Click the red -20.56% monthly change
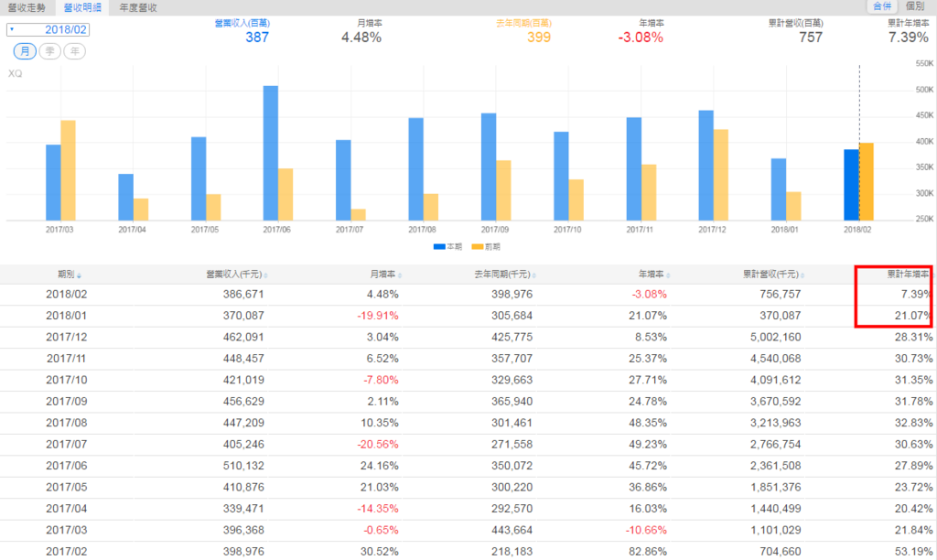The image size is (937, 560). (x=378, y=445)
